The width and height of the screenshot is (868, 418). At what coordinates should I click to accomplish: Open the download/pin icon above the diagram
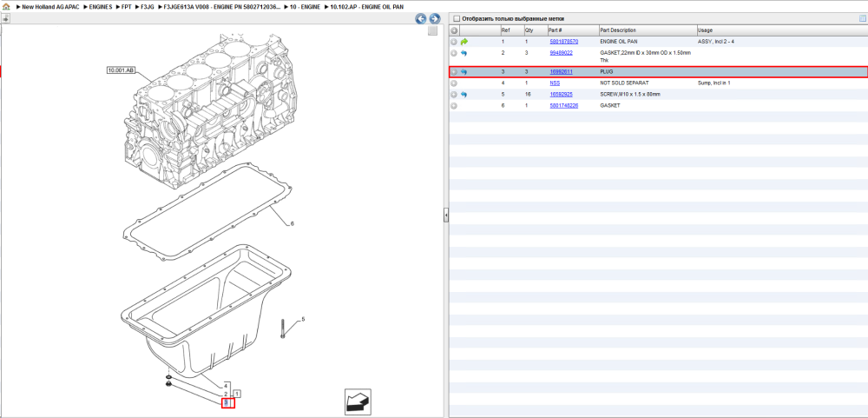(x=5, y=18)
